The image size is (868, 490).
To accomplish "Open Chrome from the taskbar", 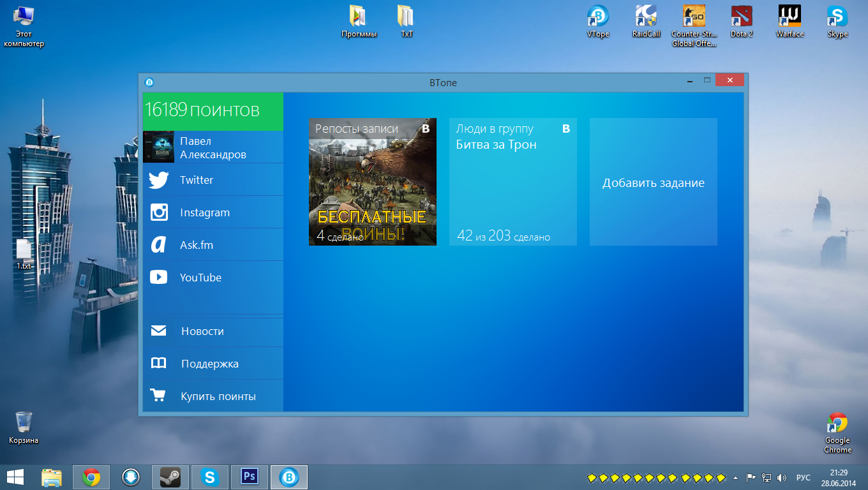I will pyautogui.click(x=91, y=477).
